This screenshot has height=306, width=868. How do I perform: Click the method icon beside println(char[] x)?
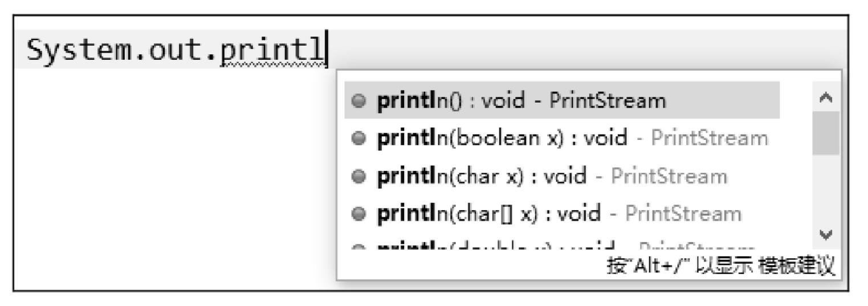point(358,214)
